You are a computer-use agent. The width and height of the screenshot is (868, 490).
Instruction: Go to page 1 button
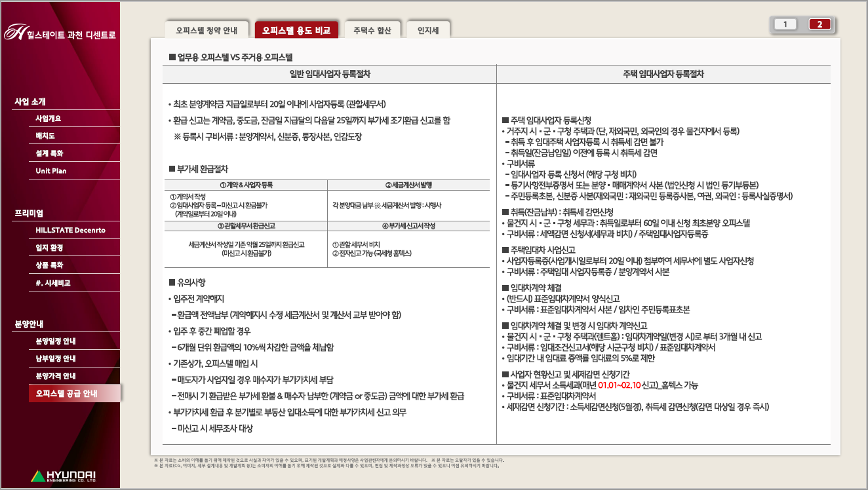(785, 24)
